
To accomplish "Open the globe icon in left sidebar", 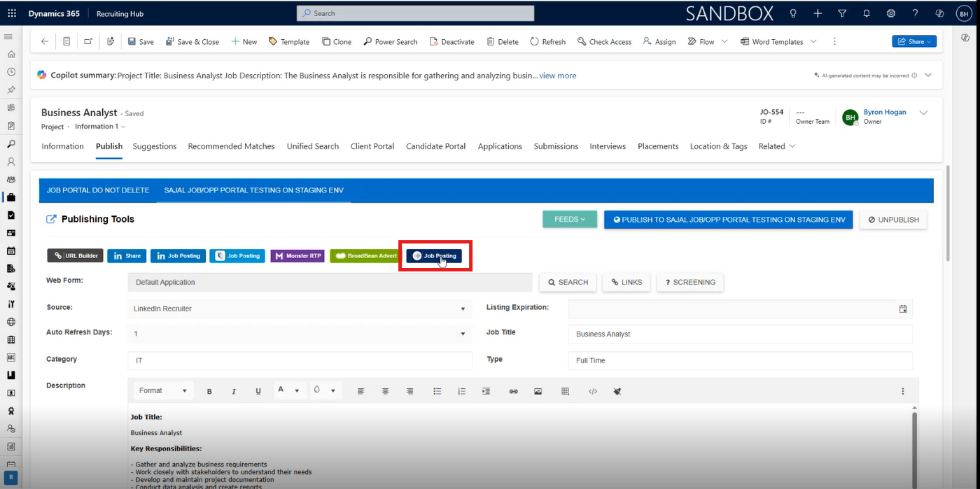I will tap(10, 322).
